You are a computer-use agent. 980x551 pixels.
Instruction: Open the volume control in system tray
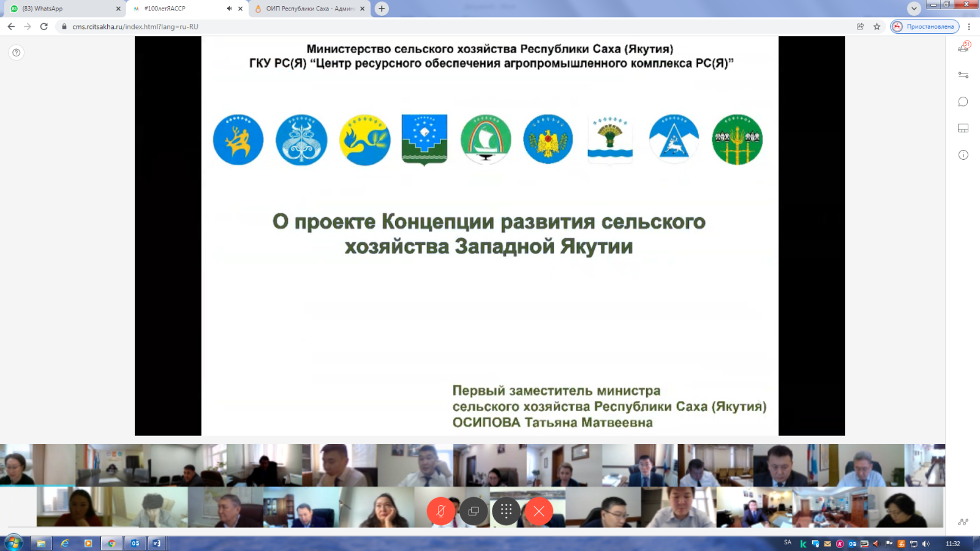[x=925, y=544]
